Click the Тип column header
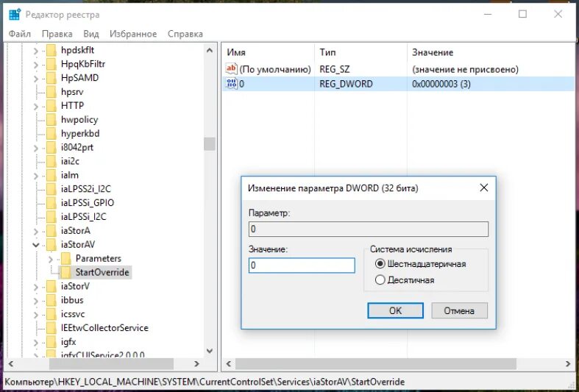The height and width of the screenshot is (392, 579). (x=360, y=52)
